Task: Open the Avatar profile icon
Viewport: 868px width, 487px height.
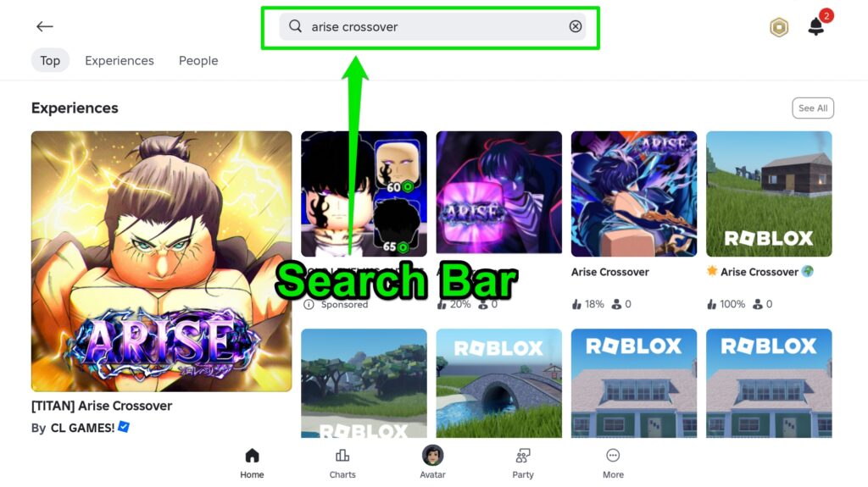Action: click(x=432, y=456)
